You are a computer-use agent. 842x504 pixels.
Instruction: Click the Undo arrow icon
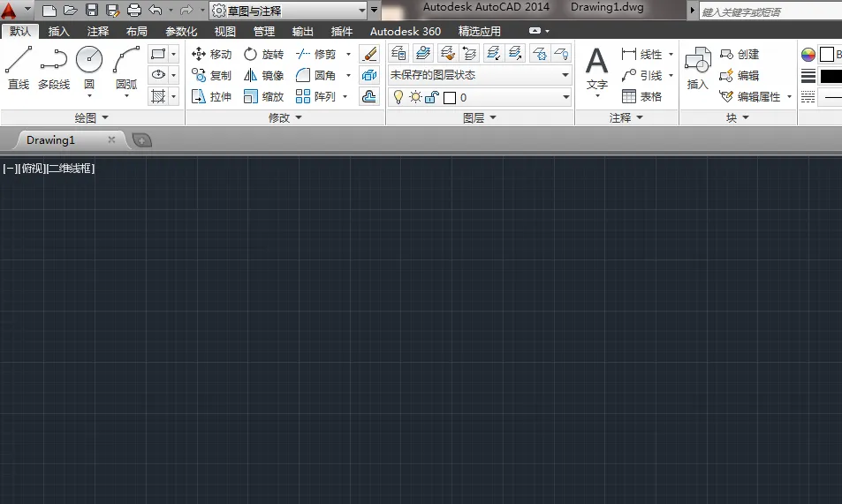pyautogui.click(x=156, y=10)
